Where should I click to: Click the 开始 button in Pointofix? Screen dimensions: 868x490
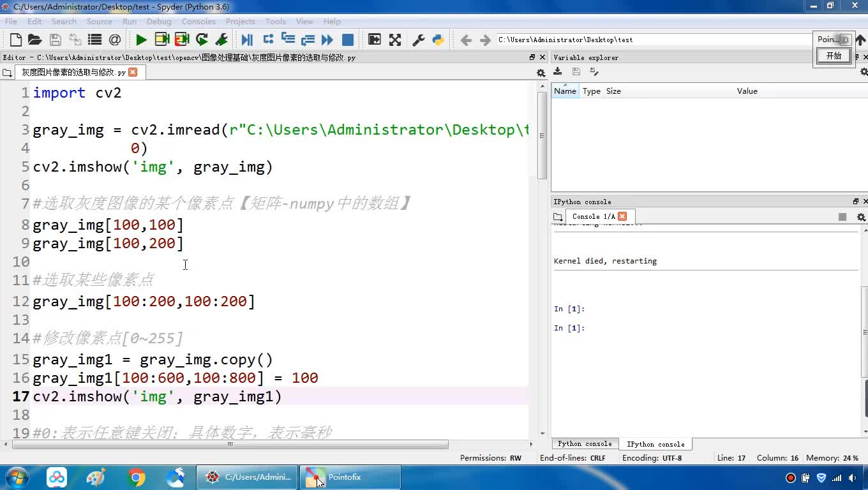tap(834, 56)
